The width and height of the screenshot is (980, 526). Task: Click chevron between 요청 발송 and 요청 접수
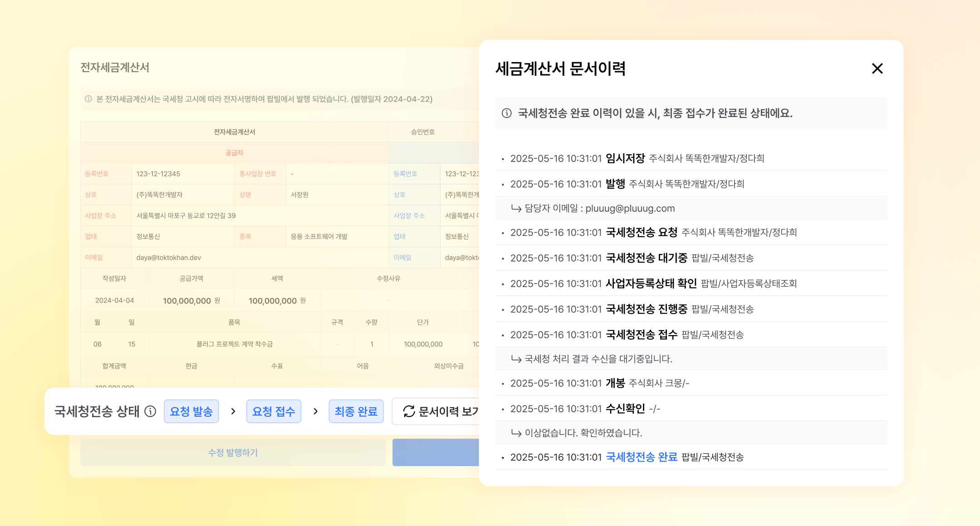pyautogui.click(x=233, y=411)
